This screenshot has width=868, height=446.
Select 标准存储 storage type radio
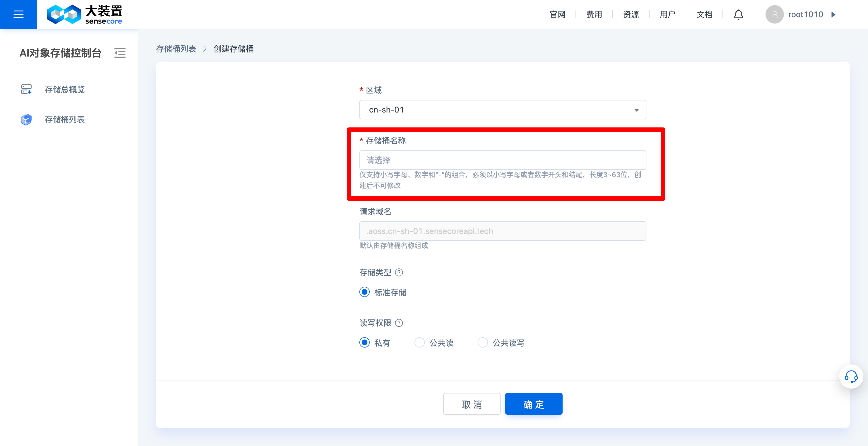point(364,292)
